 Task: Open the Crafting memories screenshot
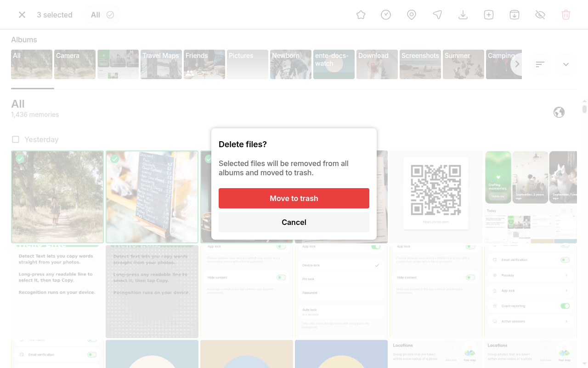(531, 197)
